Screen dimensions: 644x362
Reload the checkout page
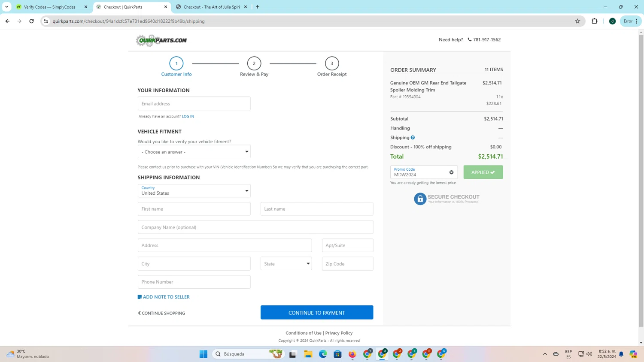point(31,21)
